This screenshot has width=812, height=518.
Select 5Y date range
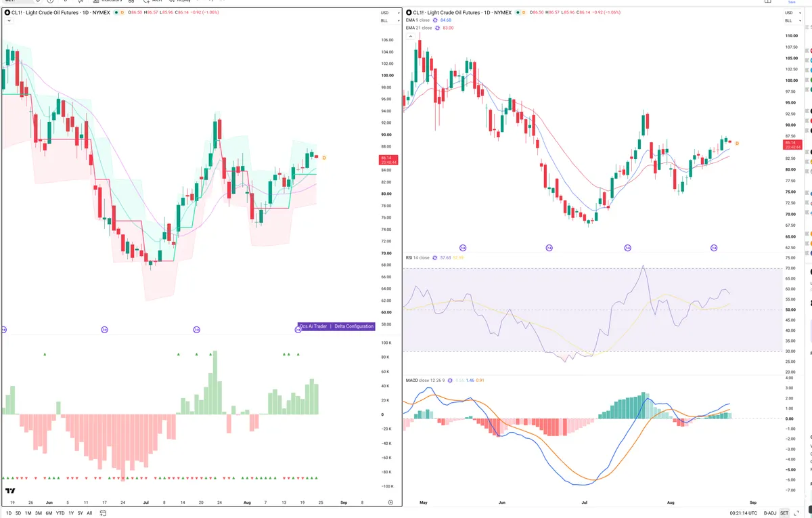(x=81, y=513)
